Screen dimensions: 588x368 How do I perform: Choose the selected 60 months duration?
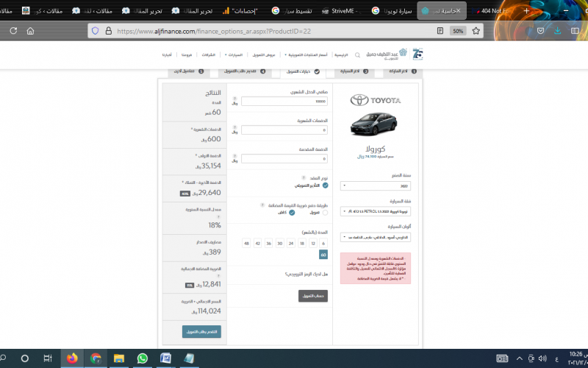tap(323, 255)
